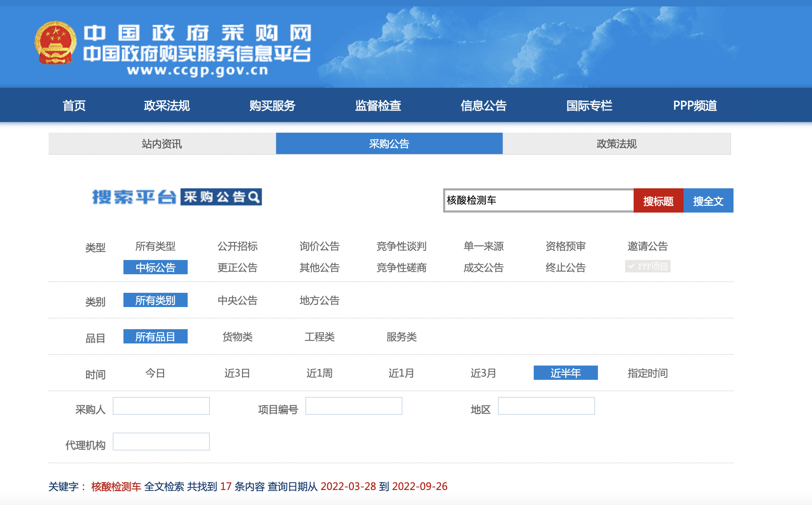Click the 采购人 input field

161,406
